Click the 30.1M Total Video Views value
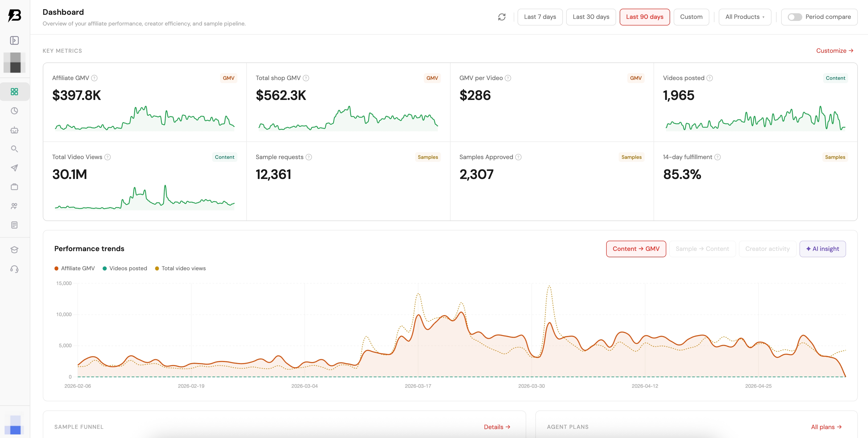 point(70,175)
